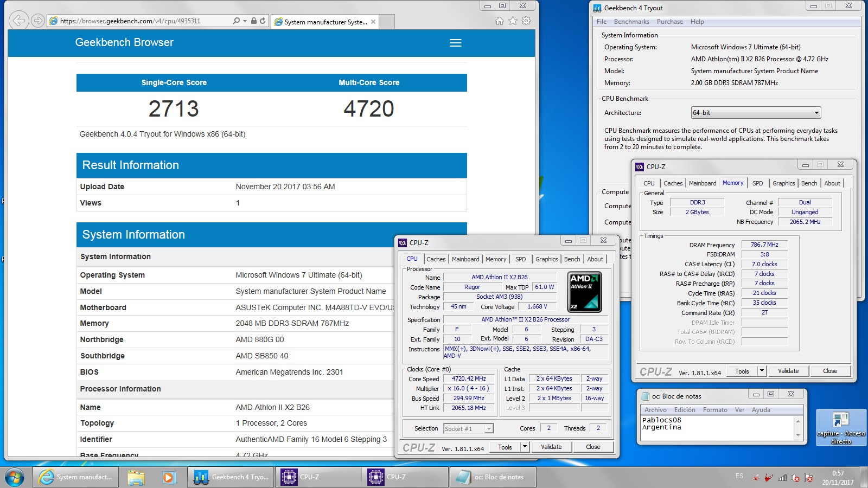
Task: Open the Architecture 64-bit dropdown
Action: click(756, 113)
